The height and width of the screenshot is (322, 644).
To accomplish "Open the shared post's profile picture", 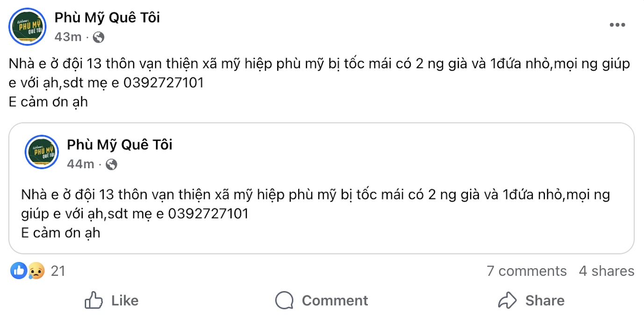I will tap(41, 152).
